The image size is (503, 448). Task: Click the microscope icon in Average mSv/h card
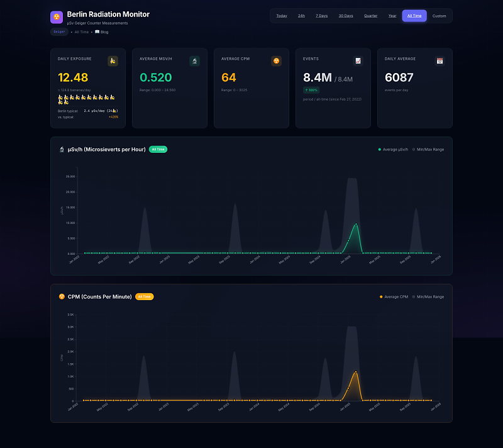click(194, 61)
